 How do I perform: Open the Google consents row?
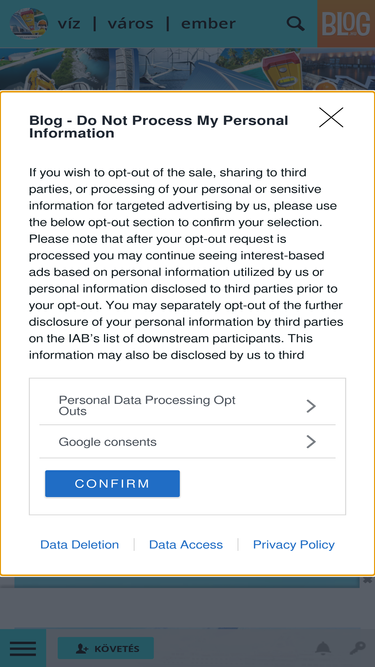(x=188, y=442)
